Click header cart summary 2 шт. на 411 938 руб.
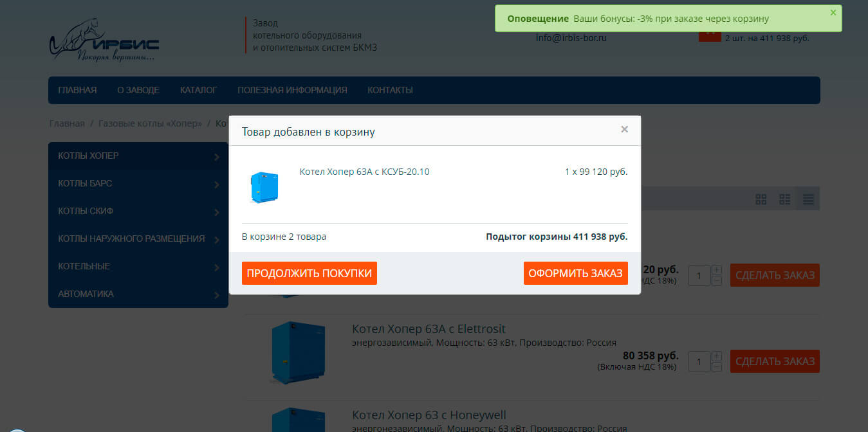This screenshot has height=432, width=868. [767, 38]
